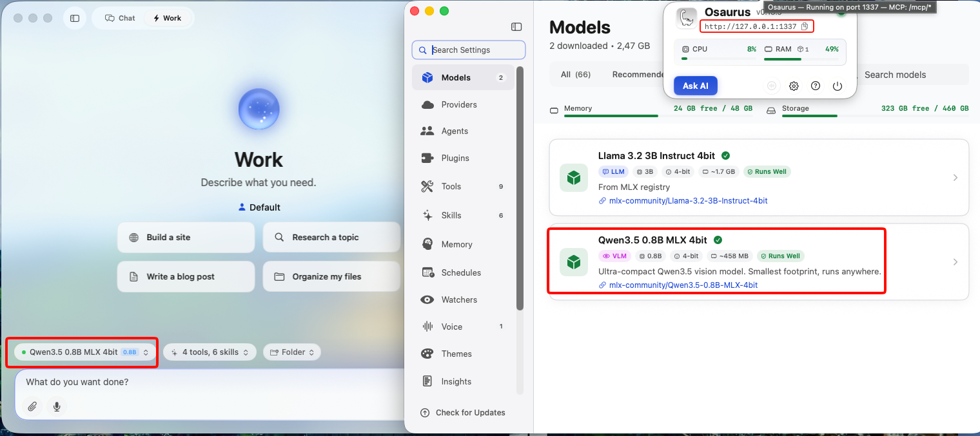Switch to the Work tab
This screenshot has width=980, height=436.
point(167,18)
